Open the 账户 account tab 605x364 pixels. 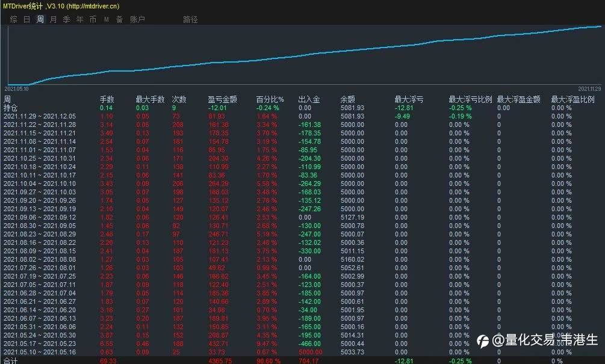137,19
